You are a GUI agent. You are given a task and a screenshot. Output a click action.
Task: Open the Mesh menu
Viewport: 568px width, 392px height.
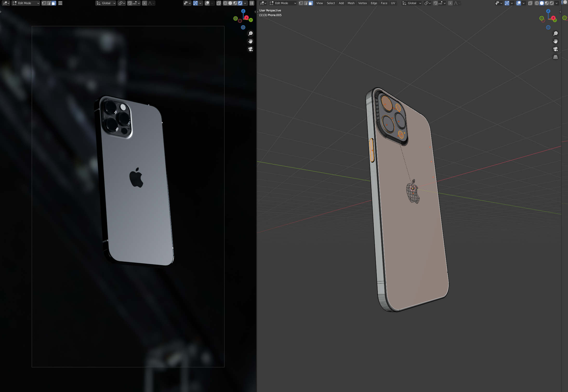tap(351, 3)
